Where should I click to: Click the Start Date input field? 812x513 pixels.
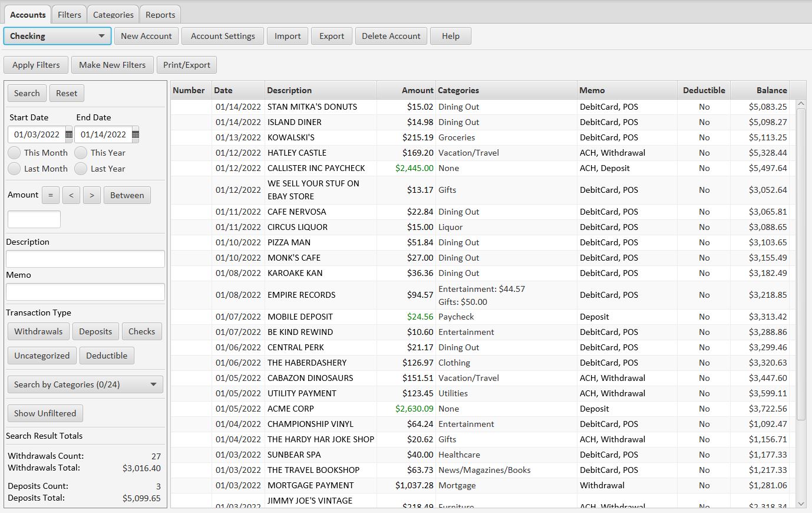coord(37,134)
